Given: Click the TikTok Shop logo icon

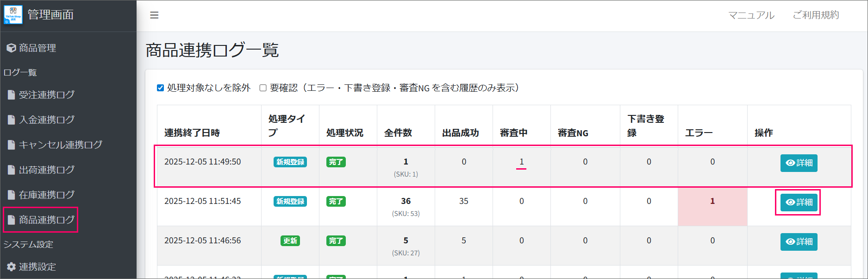Looking at the screenshot, I should click(13, 15).
